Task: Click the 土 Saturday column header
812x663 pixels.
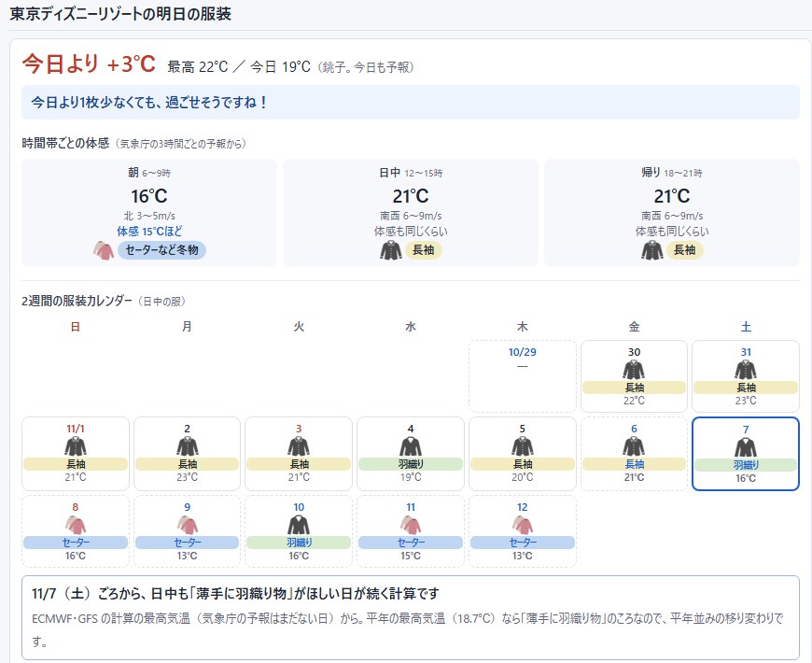Action: 746,327
